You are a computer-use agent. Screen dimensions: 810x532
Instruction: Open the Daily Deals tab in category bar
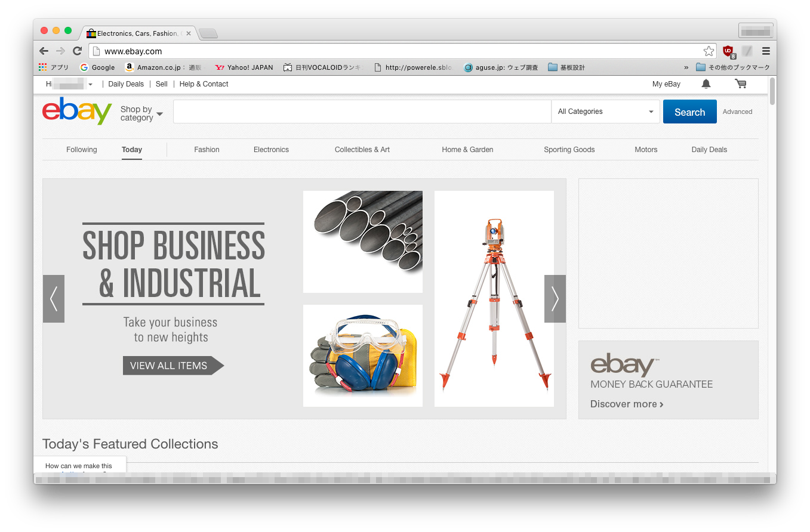click(709, 150)
